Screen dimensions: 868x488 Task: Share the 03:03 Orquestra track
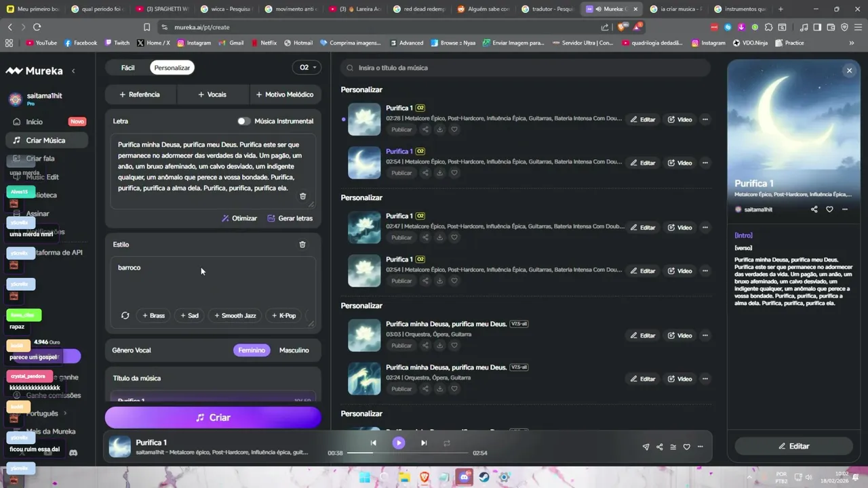coord(425,345)
